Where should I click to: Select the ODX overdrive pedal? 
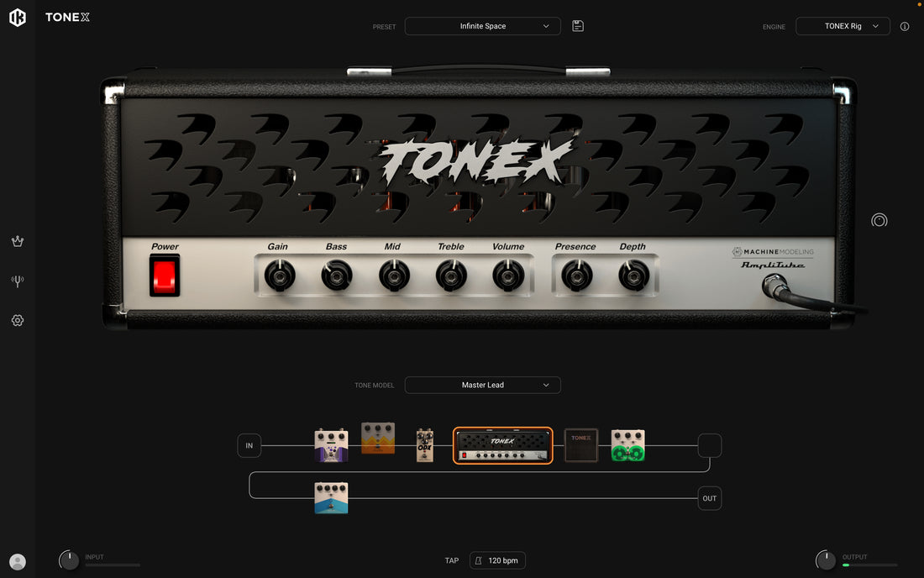pyautogui.click(x=425, y=445)
